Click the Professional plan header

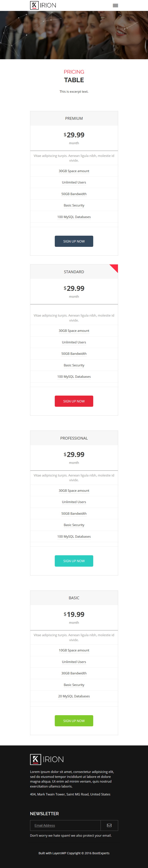pos(74,438)
